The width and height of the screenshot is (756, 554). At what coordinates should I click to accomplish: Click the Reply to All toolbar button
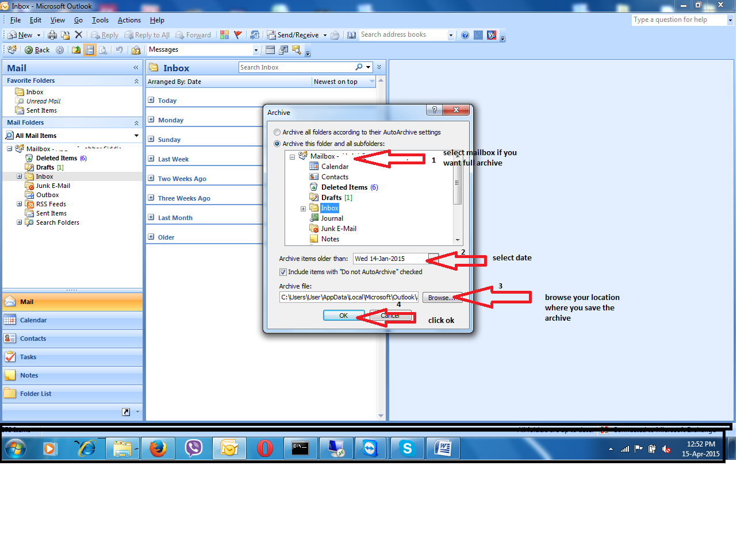(x=147, y=35)
